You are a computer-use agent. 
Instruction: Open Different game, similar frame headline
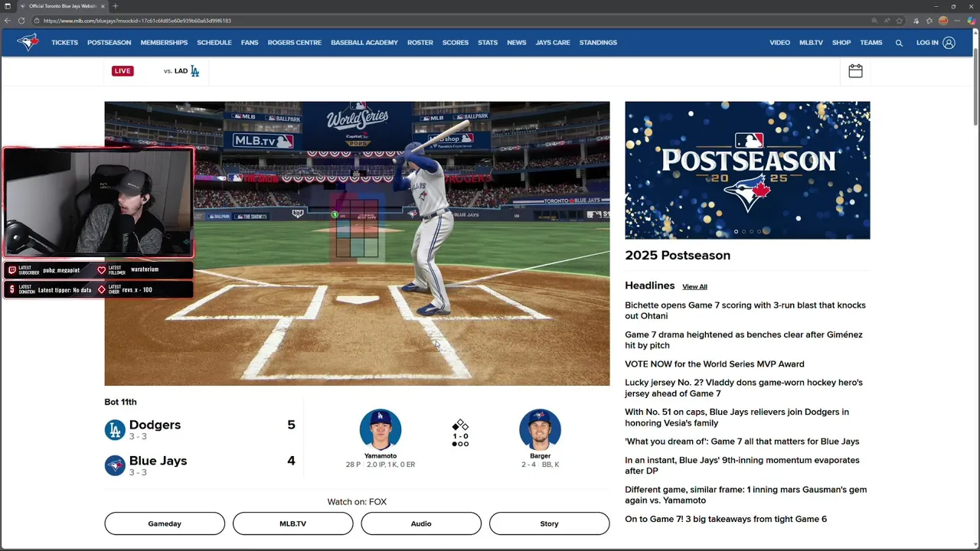[x=746, y=495]
